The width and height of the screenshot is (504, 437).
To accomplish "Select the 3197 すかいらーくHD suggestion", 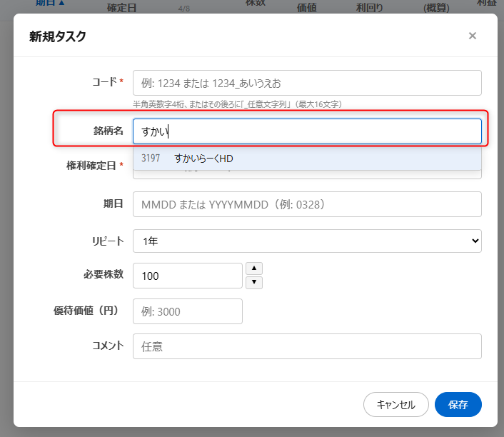I will click(307, 159).
